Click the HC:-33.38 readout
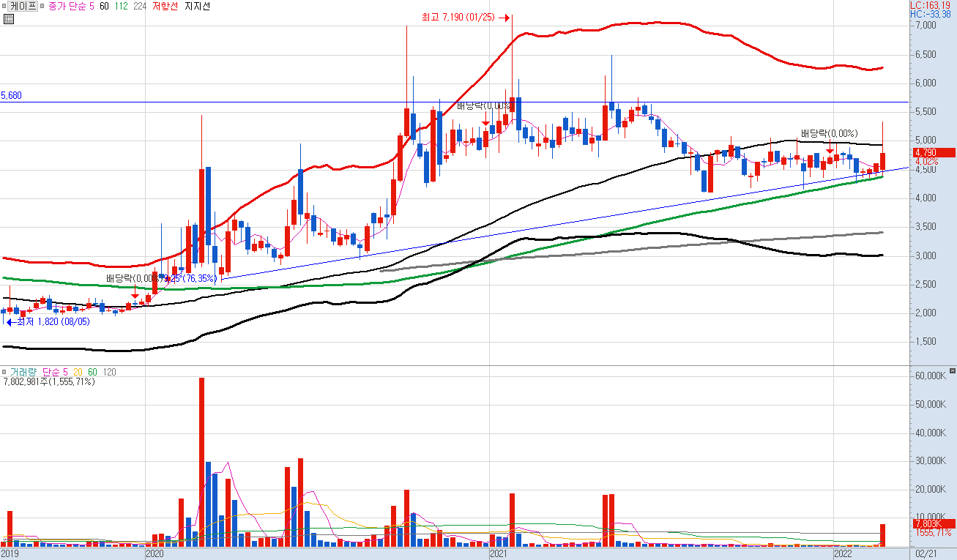This screenshot has width=957, height=560. pos(931,14)
